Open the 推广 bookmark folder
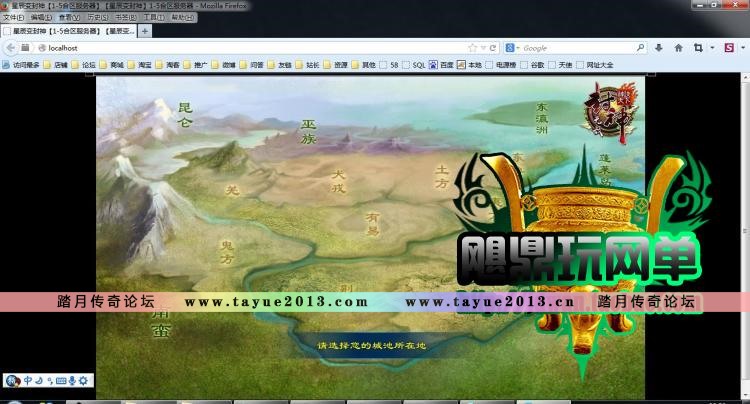The image size is (750, 404). pos(196,65)
